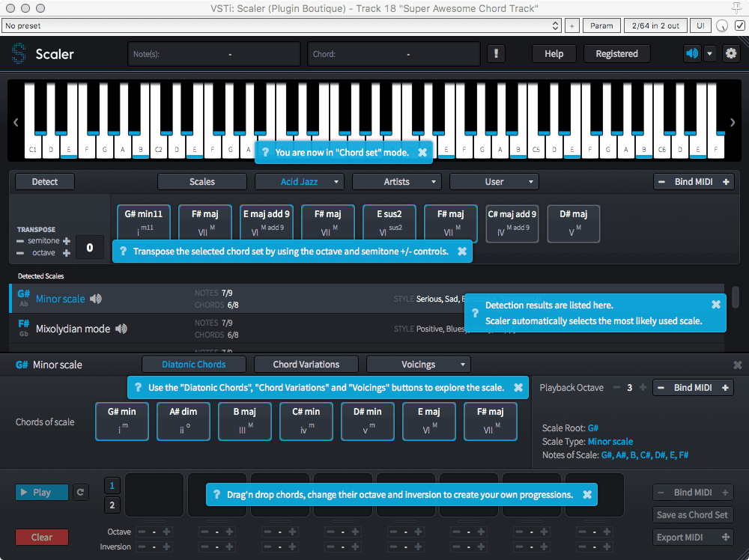The image size is (749, 560).
Task: Click the red Clear button
Action: (x=42, y=537)
